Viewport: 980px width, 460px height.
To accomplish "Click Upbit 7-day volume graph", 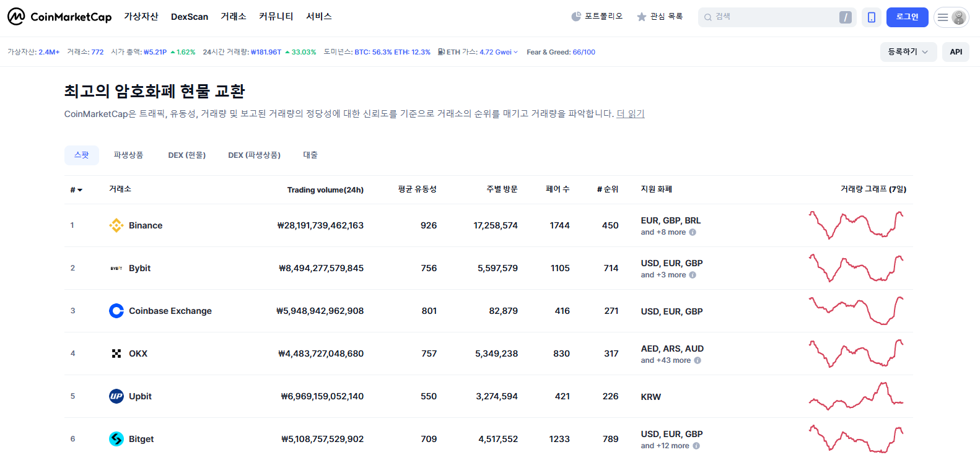I will point(856,396).
